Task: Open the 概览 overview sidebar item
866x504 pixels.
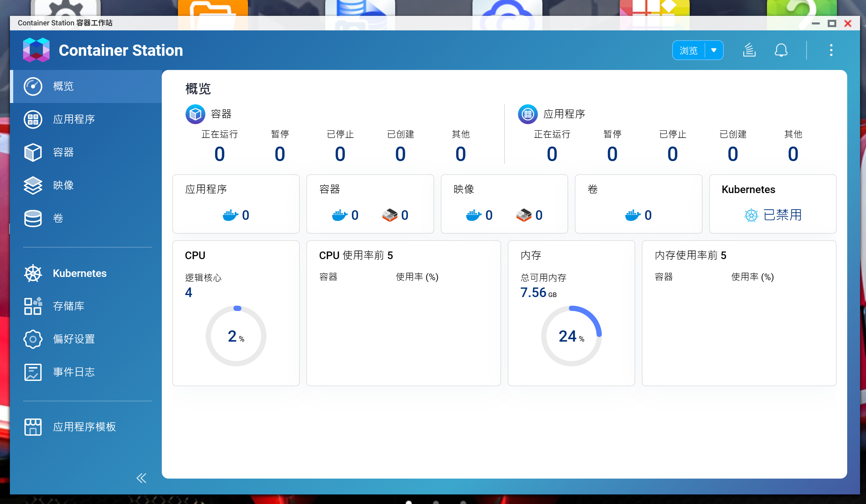Action: [86, 86]
